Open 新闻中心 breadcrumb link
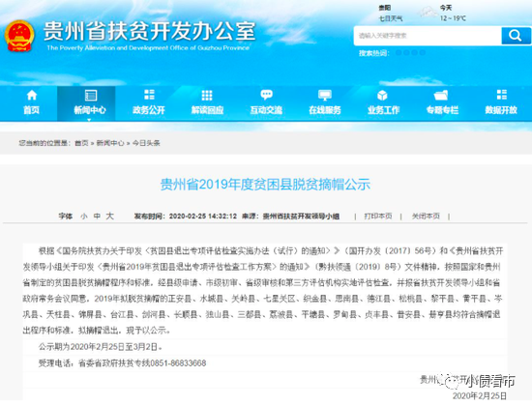 pos(110,143)
